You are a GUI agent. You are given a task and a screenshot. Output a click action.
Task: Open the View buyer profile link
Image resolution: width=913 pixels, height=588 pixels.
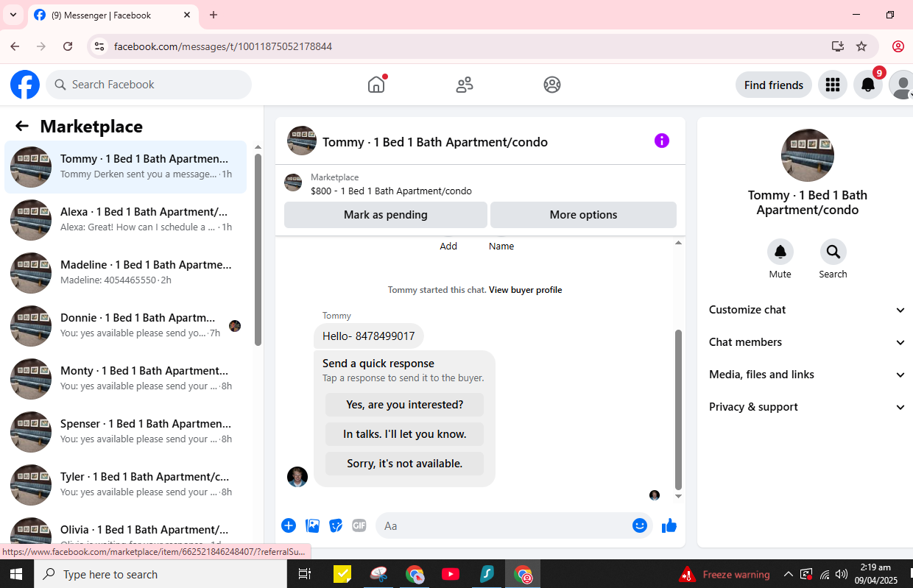click(525, 290)
